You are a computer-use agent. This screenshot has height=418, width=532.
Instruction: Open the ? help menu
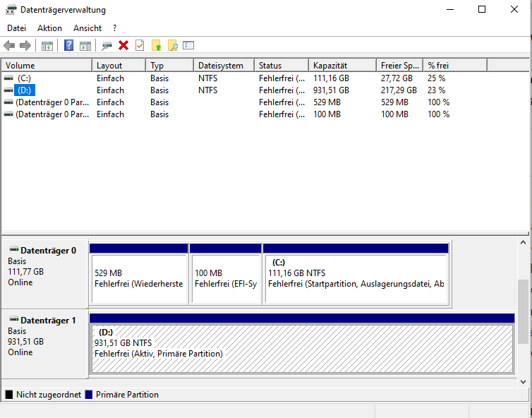115,28
